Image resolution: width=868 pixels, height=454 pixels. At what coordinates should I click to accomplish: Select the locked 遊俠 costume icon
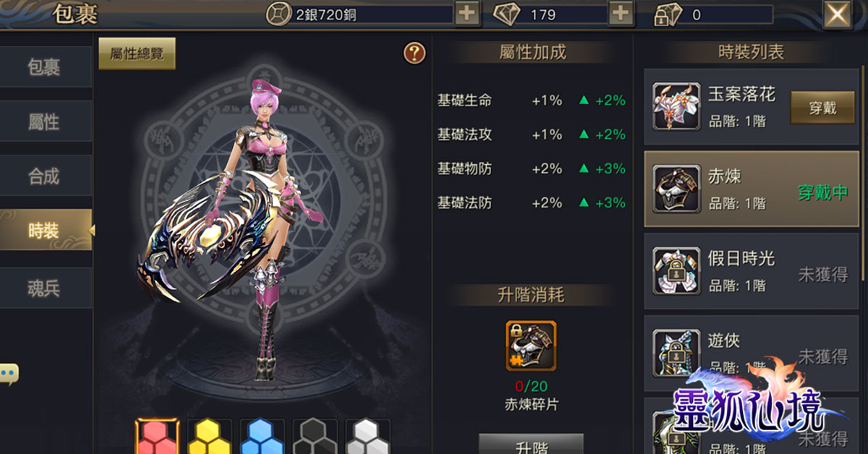tap(676, 354)
